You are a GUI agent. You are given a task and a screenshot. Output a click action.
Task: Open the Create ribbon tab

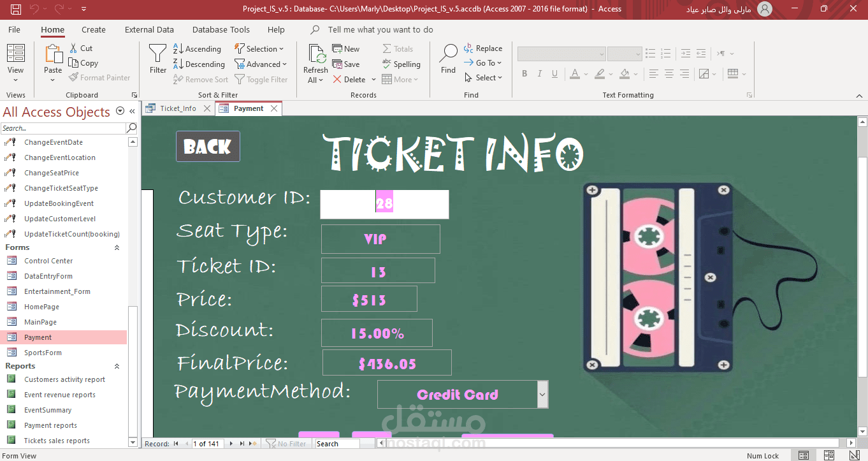94,29
